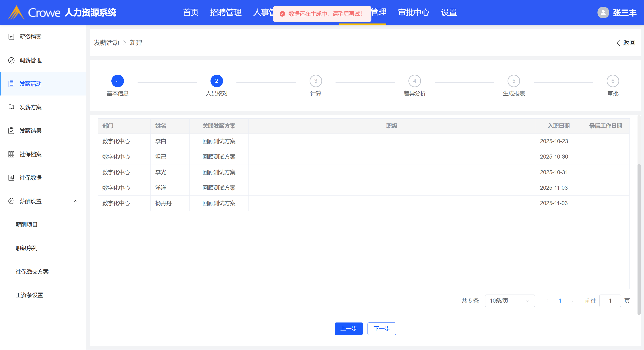This screenshot has width=644, height=350.
Task: Close the error message via red icon
Action: (282, 14)
